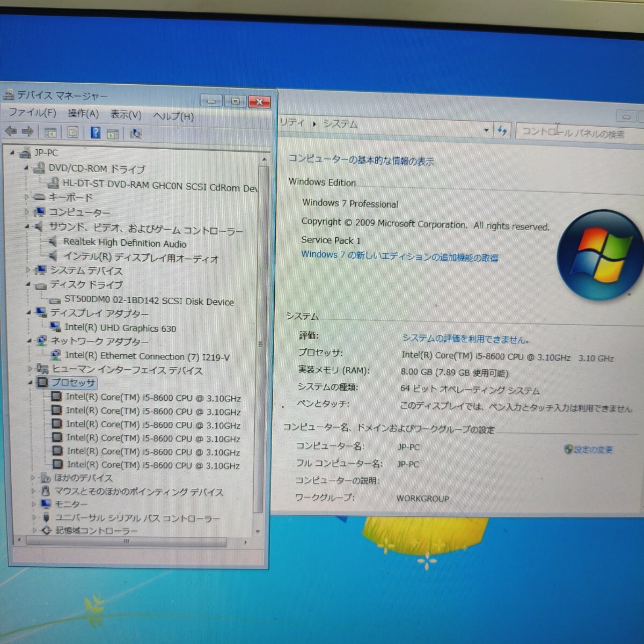Collapse the サウンド、ビデオ、およびゲーム コントローラー node

coord(27,227)
